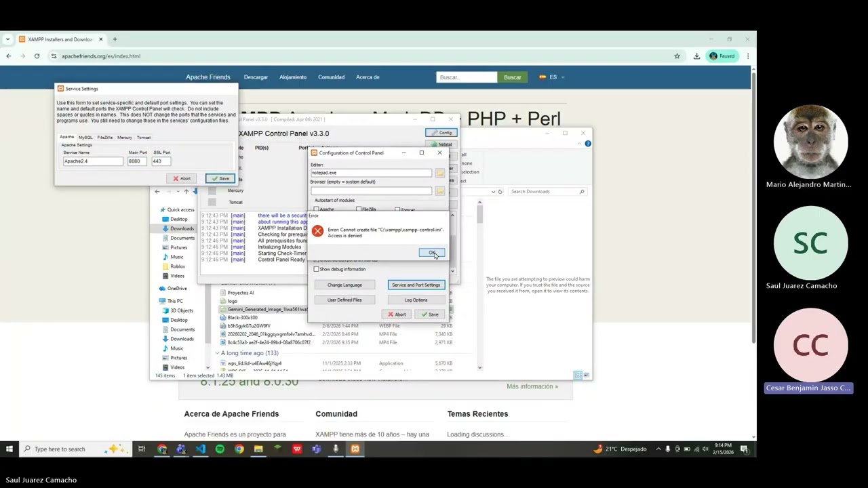This screenshot has width=868, height=488.
Task: Open Spotify from the taskbar
Action: click(220, 449)
